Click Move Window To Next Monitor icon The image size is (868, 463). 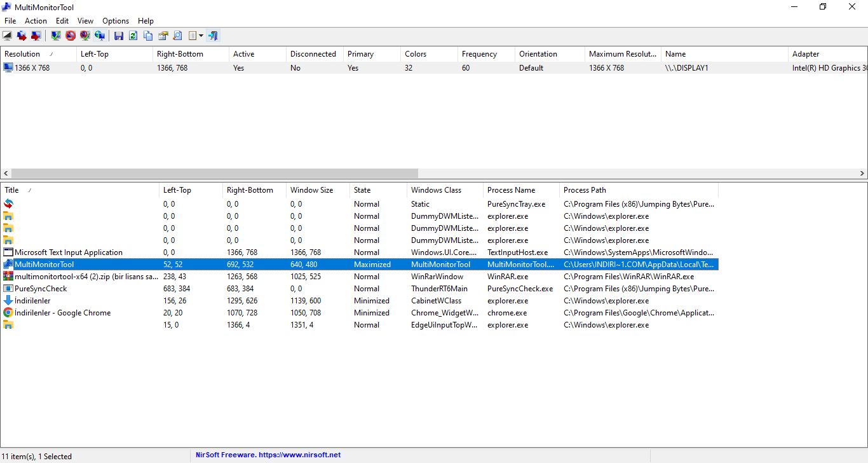(x=22, y=36)
